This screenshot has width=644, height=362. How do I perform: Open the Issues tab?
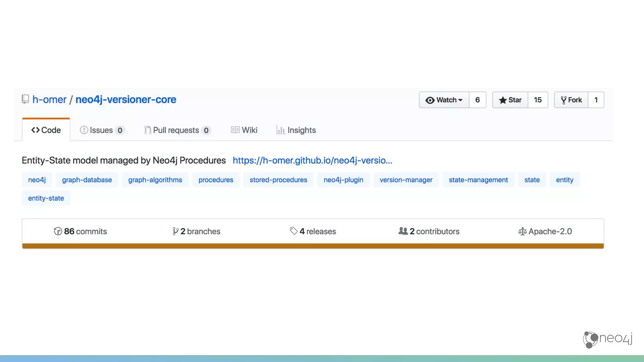point(102,130)
